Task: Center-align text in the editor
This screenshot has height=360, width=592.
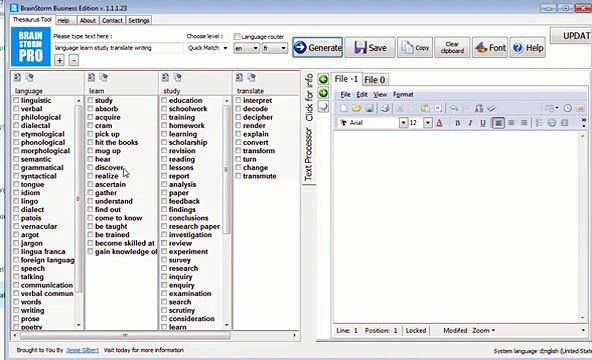Action: click(511, 123)
